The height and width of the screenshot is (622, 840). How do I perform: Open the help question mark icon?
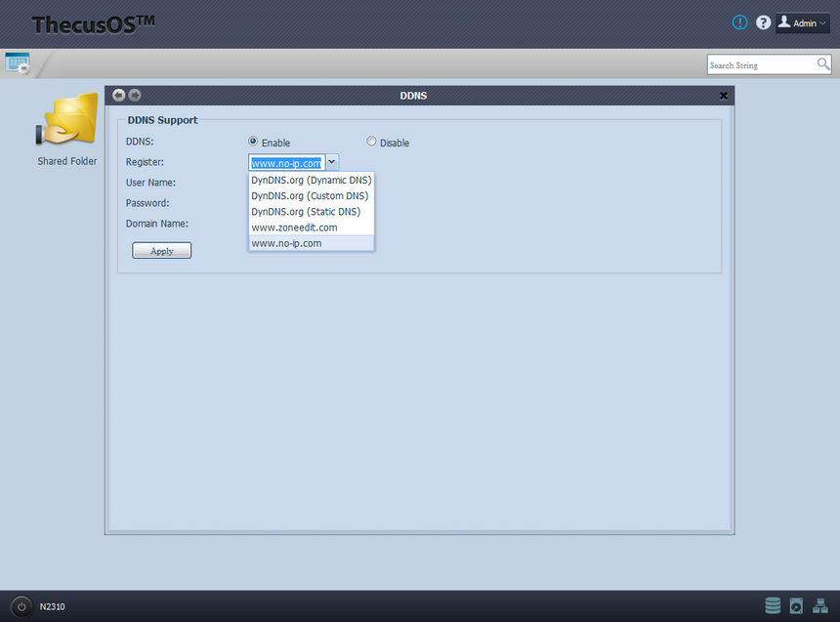pyautogui.click(x=764, y=22)
